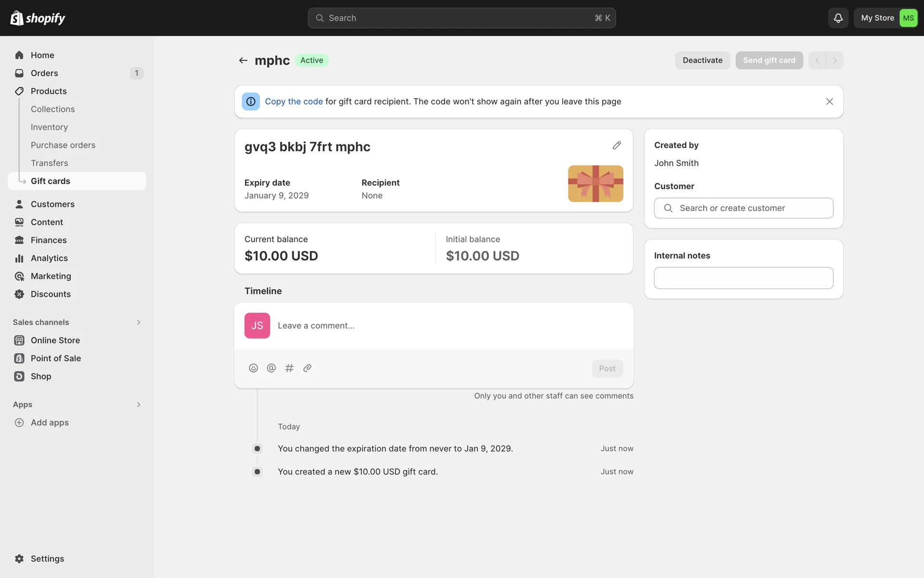Image resolution: width=924 pixels, height=578 pixels.
Task: Click the pencil edit icon on gift card
Action: coord(616,145)
